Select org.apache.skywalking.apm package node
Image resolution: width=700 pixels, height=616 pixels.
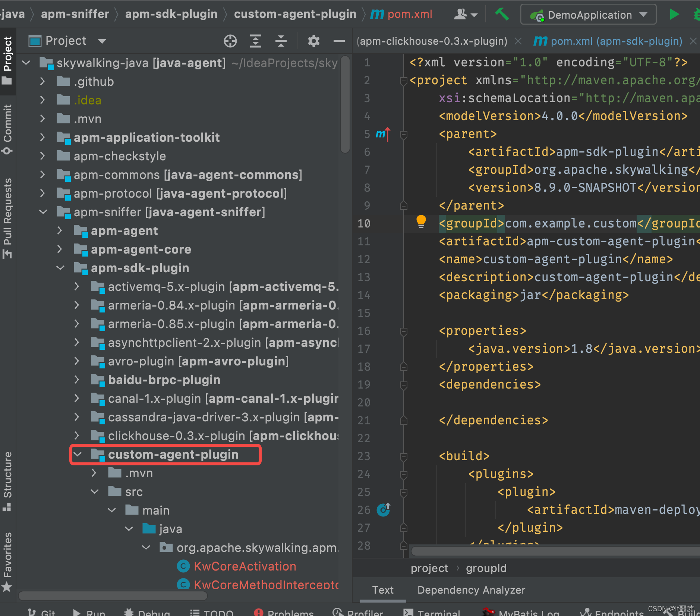pyautogui.click(x=257, y=547)
